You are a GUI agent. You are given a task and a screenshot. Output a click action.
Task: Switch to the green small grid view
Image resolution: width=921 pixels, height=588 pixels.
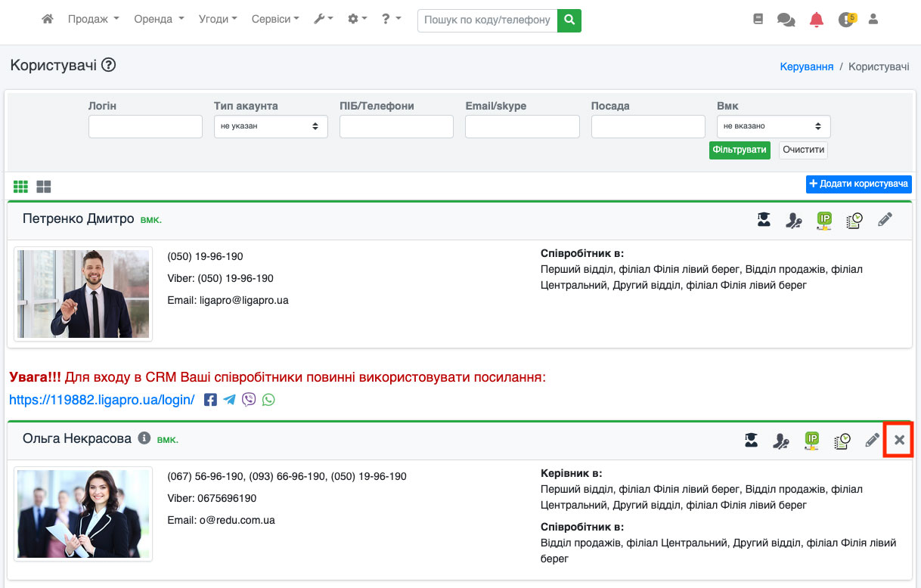click(x=20, y=187)
